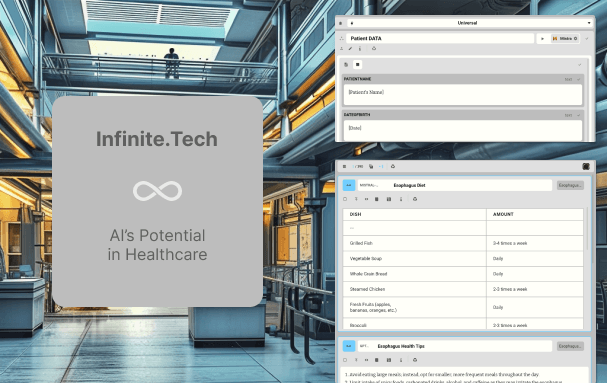Click the run arrow beside Mistral
The width and height of the screenshot is (607, 383).
[542, 39]
